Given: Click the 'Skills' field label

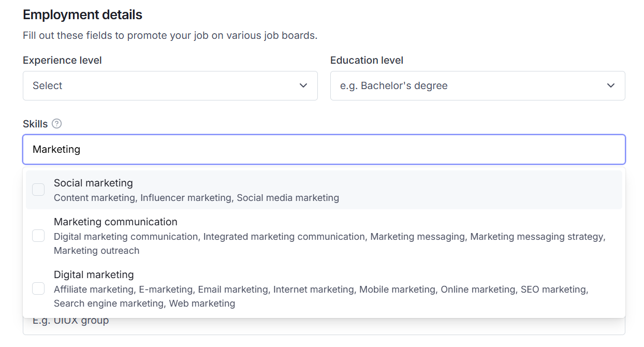Looking at the screenshot, I should tap(35, 124).
